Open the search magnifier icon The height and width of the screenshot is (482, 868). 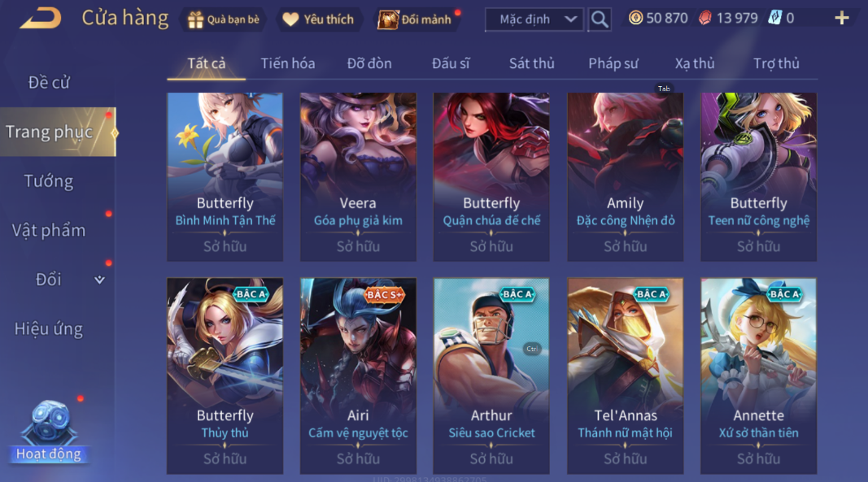point(599,20)
